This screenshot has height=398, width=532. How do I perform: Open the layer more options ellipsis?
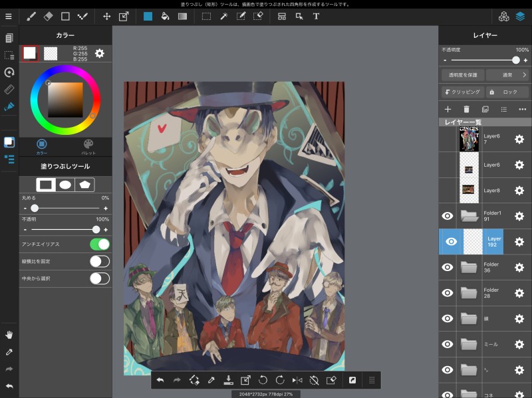pos(523,109)
